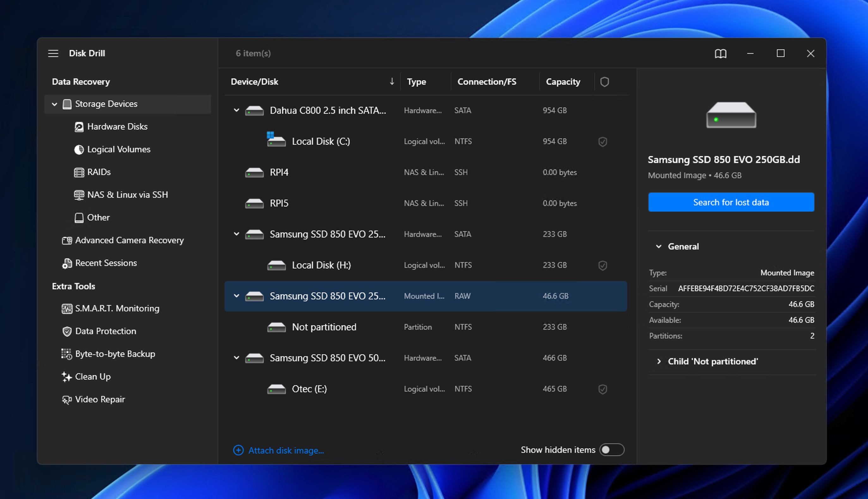Click the Logical Volumes pie icon

[79, 149]
